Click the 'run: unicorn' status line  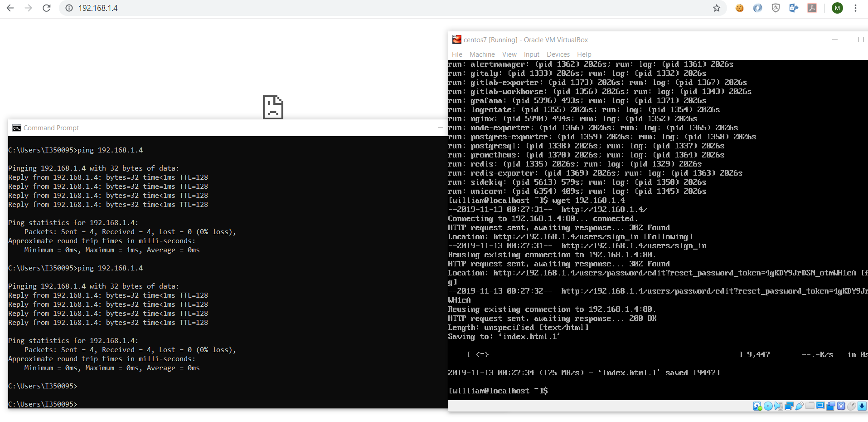pyautogui.click(x=577, y=191)
